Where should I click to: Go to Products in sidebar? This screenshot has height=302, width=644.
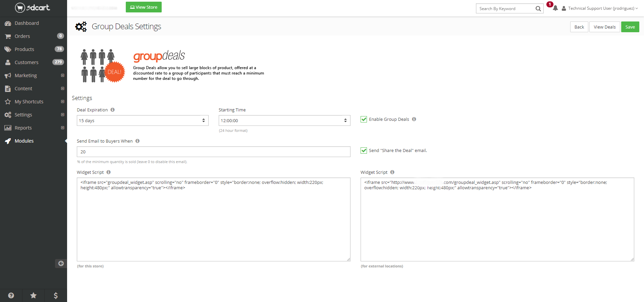pyautogui.click(x=24, y=49)
